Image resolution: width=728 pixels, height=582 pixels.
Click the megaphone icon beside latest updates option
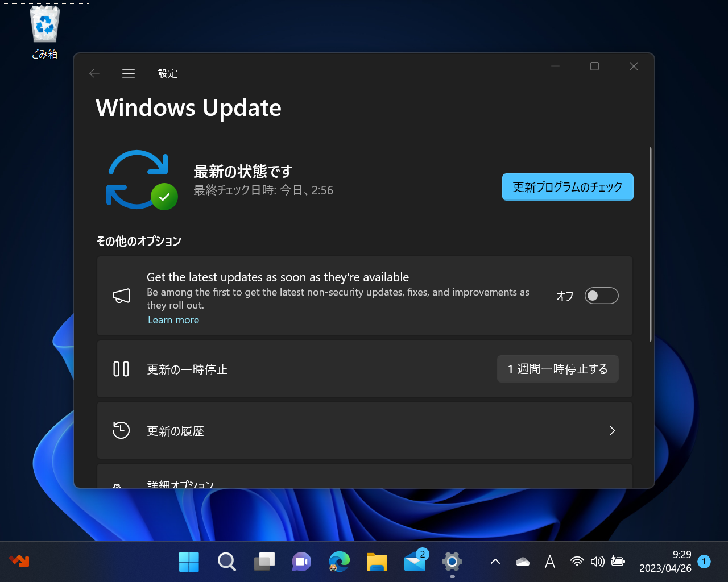tap(121, 295)
